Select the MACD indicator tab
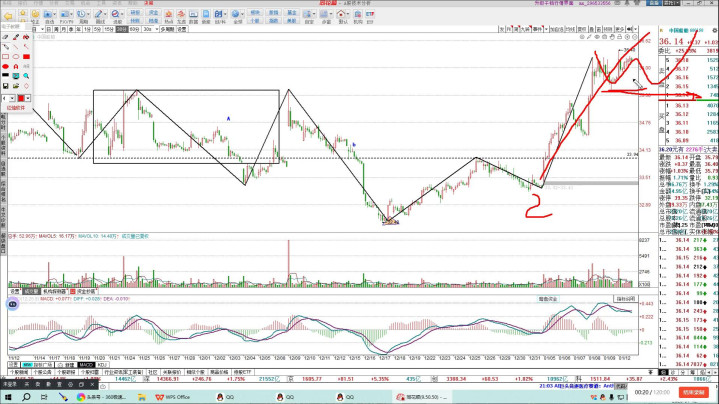719x404 pixels. tap(86, 365)
